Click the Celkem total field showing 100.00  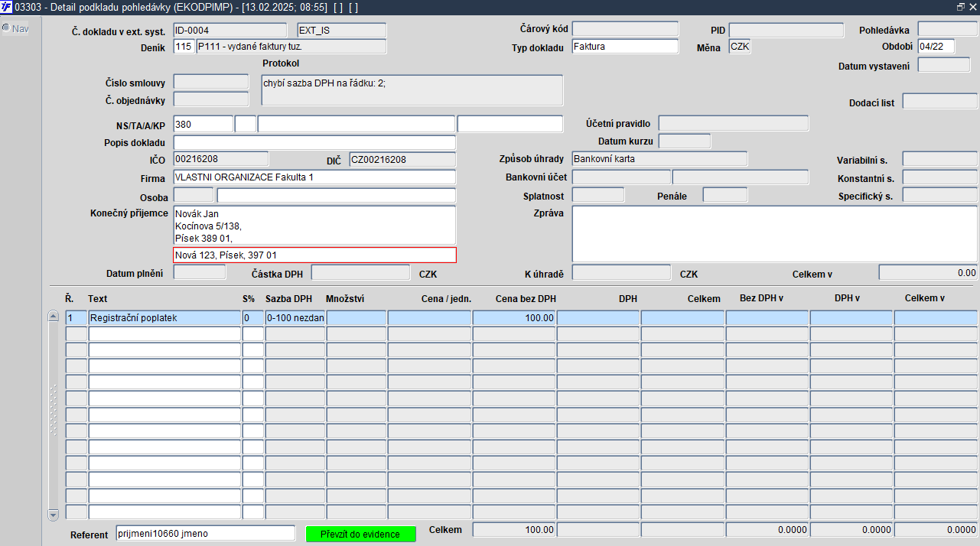[514, 529]
